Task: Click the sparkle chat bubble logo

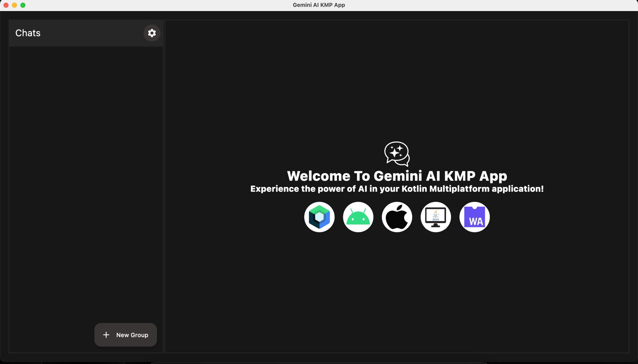Action: tap(397, 154)
